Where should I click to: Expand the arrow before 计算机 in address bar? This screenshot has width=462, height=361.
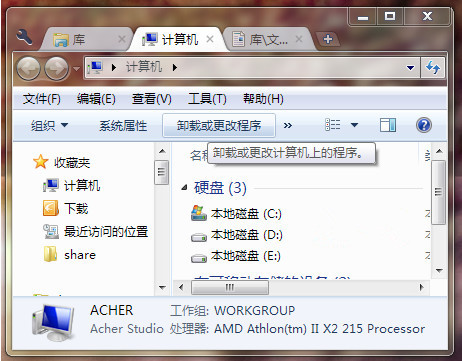point(114,68)
